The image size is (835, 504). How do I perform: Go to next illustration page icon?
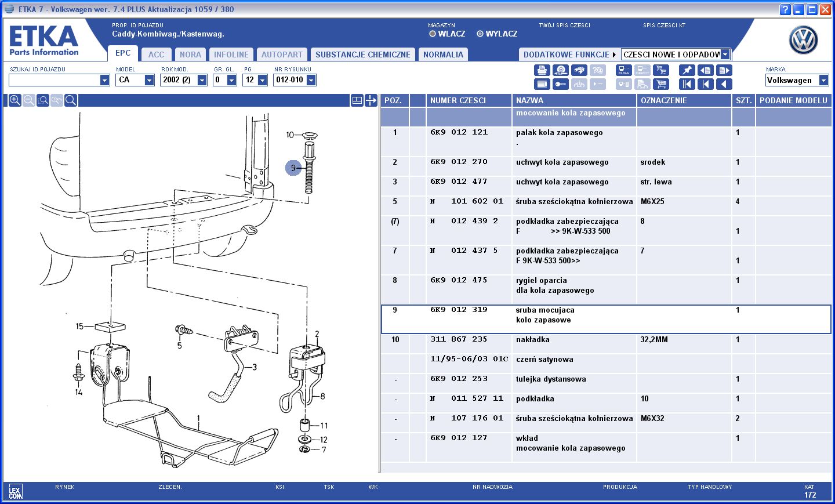tap(724, 70)
